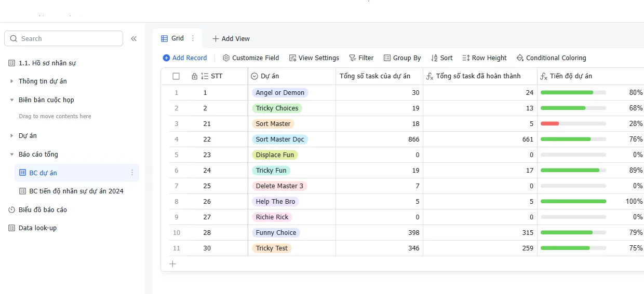644x294 pixels.
Task: Open Conditional Coloring options
Action: 551,58
